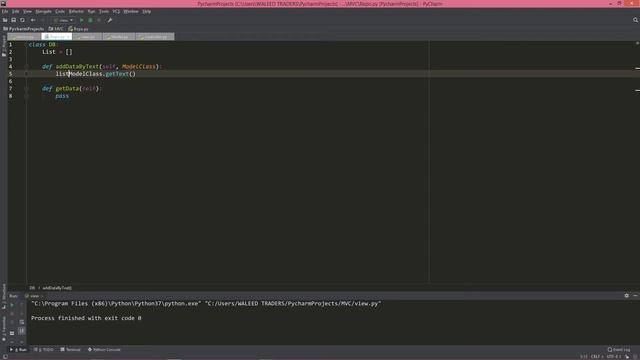The width and height of the screenshot is (640, 360).
Task: Click the Synchronize toolbar icon
Action: (22, 20)
